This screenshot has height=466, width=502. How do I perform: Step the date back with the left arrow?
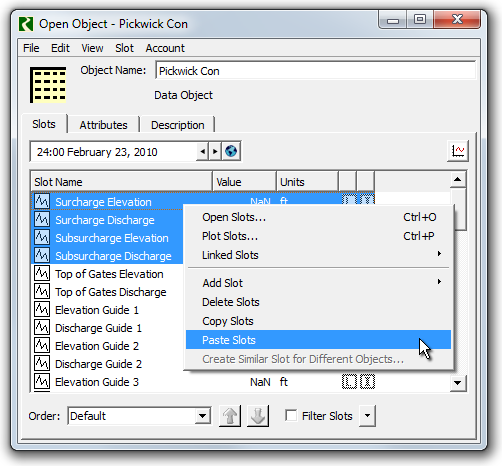click(x=202, y=152)
